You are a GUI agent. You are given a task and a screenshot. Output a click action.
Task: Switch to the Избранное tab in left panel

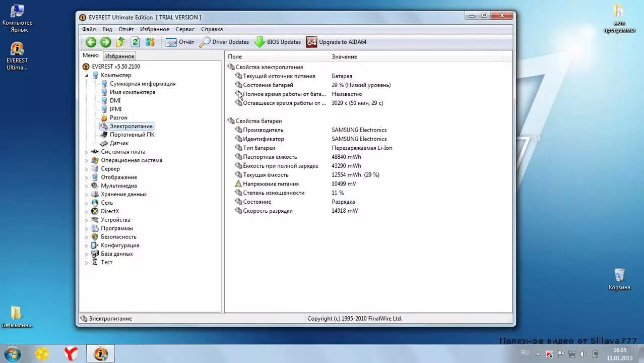(x=119, y=56)
